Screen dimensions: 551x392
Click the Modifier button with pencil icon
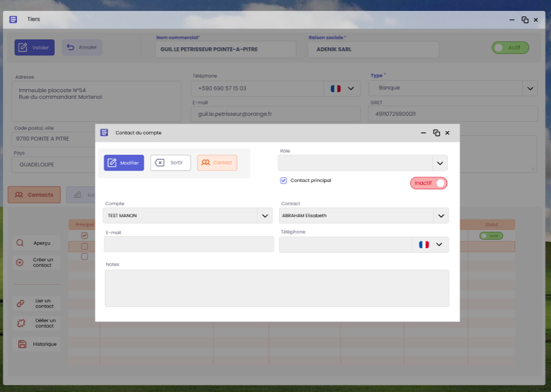point(124,163)
